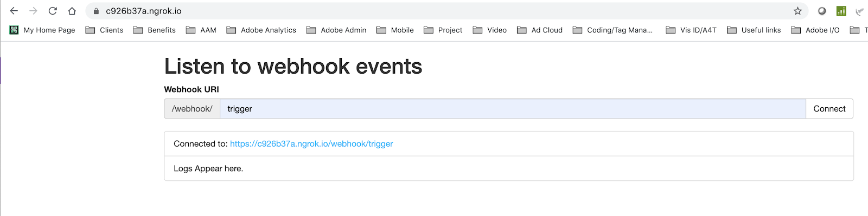The image size is (868, 216).
Task: Focus the Webhook URI input field
Action: [x=513, y=109]
